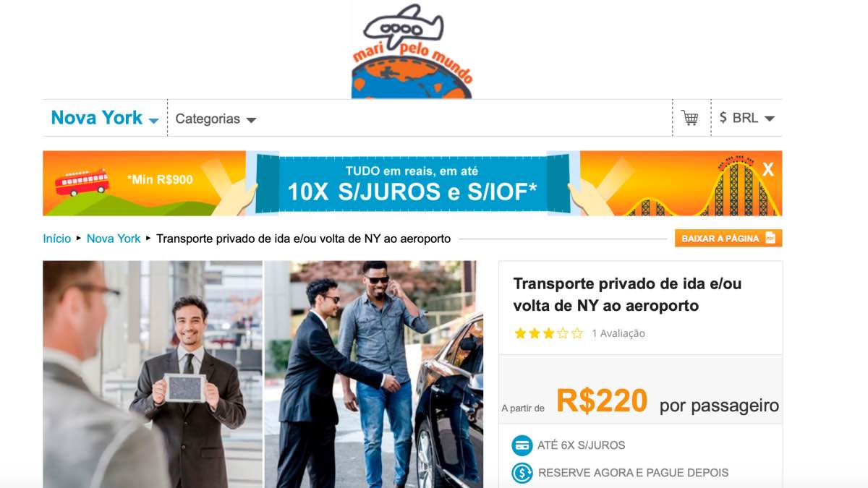
Task: Open the driver opening car door photo
Action: 374,374
